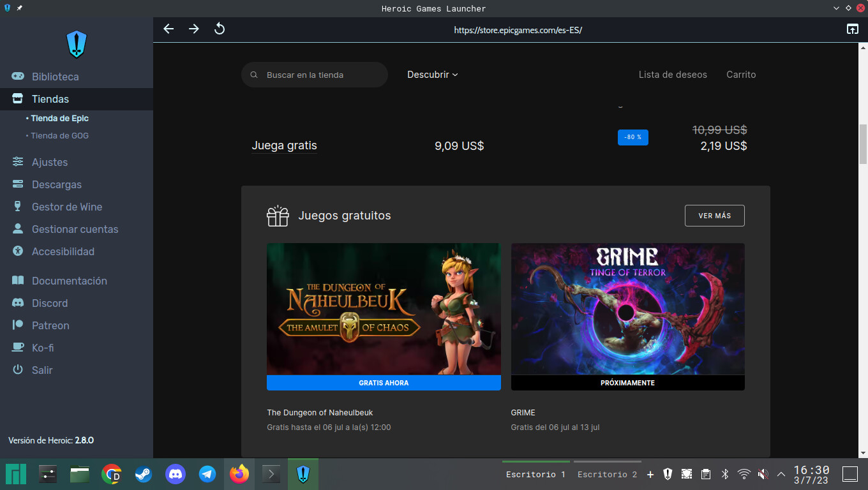Screen dimensions: 868x490
Task: Open the Bluetooth tray icon
Action: pyautogui.click(x=724, y=474)
